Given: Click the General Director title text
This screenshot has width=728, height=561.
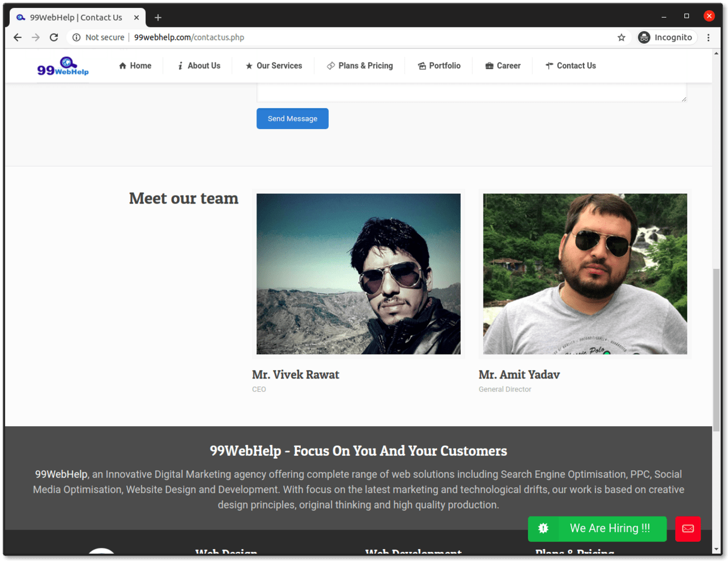Looking at the screenshot, I should [505, 389].
